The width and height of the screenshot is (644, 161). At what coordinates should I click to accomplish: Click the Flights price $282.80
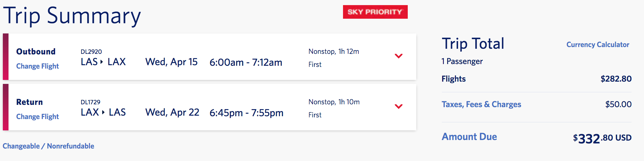coord(616,79)
